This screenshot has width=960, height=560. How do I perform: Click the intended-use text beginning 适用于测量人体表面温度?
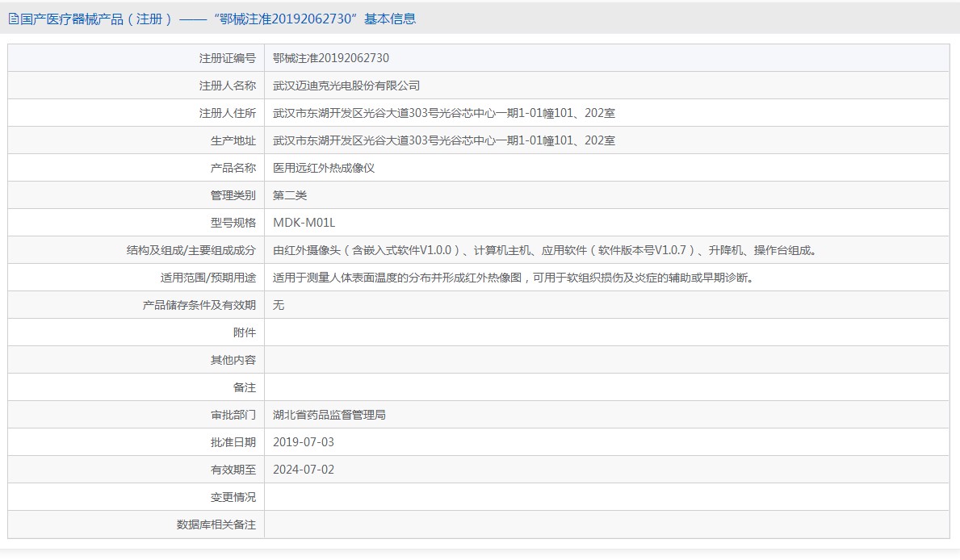tap(513, 278)
